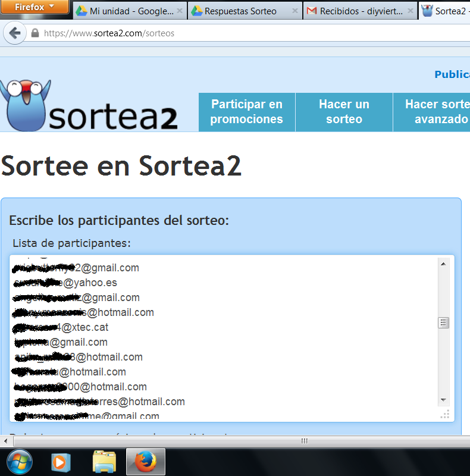Image resolution: width=470 pixels, height=476 pixels.
Task: Close the Recibidos tab
Action: (x=410, y=11)
